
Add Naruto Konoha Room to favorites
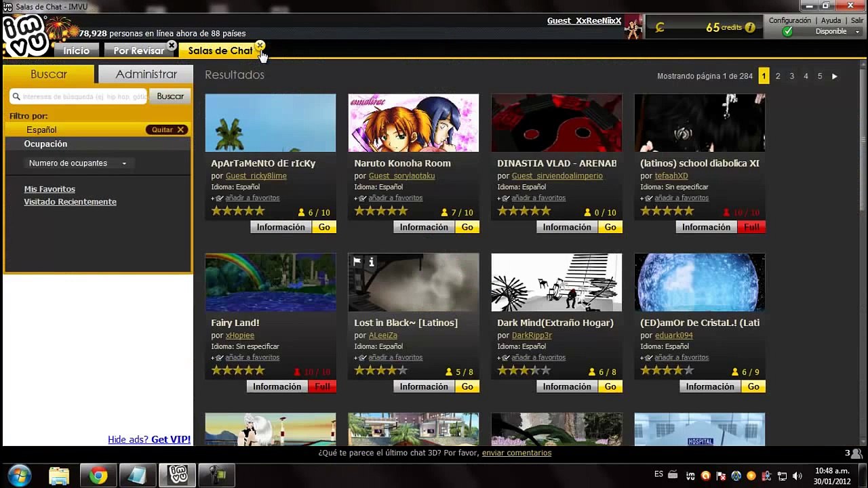click(x=395, y=198)
